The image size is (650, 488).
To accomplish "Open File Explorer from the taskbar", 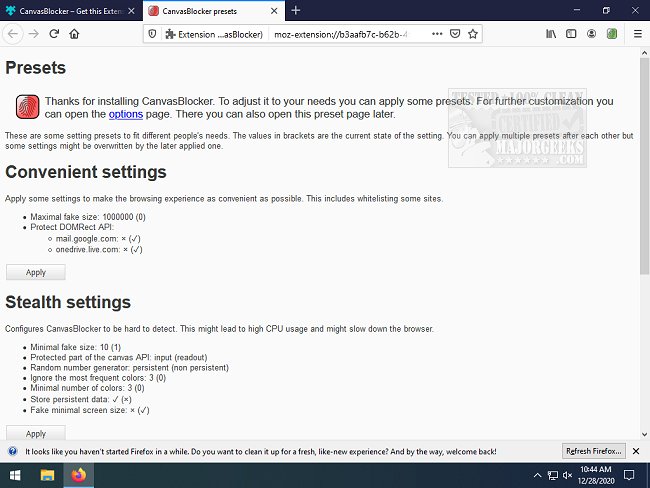I will pos(47,475).
